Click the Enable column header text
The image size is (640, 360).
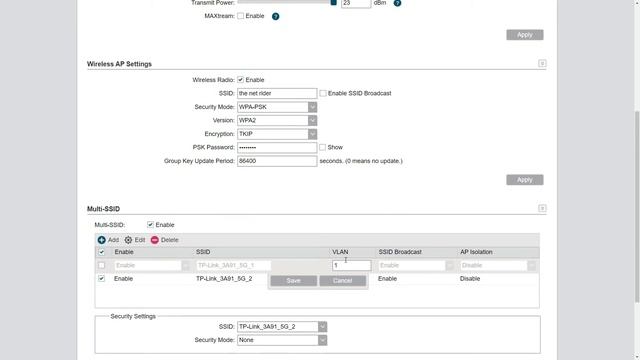tap(124, 252)
